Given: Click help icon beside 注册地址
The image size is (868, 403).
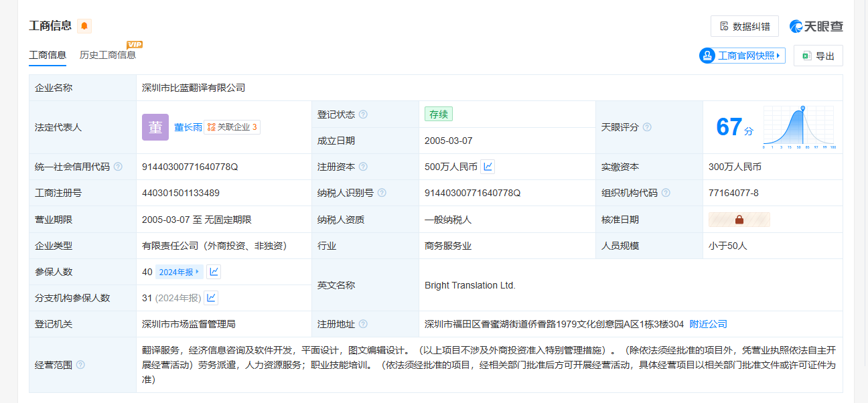Looking at the screenshot, I should coord(363,324).
